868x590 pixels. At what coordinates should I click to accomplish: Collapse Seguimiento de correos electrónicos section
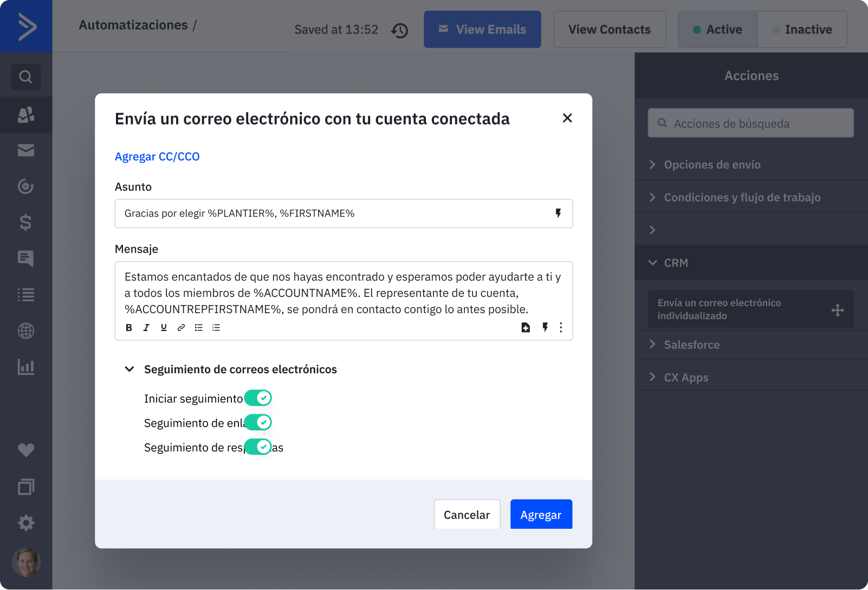click(129, 369)
